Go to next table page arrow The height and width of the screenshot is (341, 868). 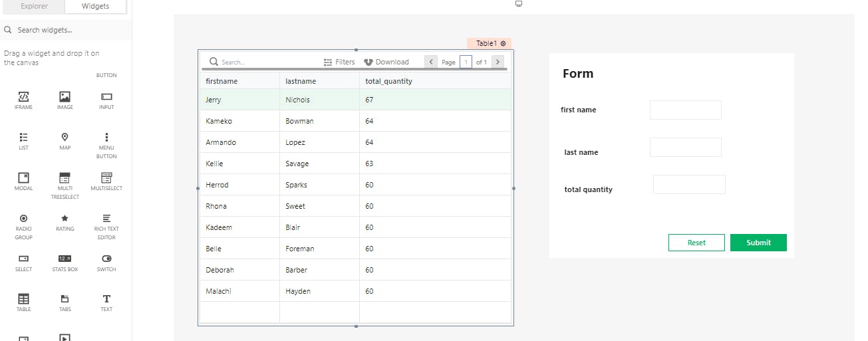(497, 62)
